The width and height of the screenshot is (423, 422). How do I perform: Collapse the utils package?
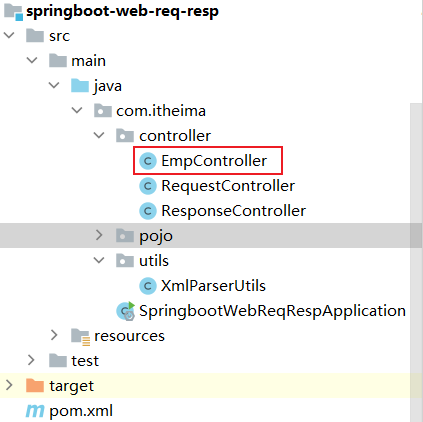tap(99, 260)
